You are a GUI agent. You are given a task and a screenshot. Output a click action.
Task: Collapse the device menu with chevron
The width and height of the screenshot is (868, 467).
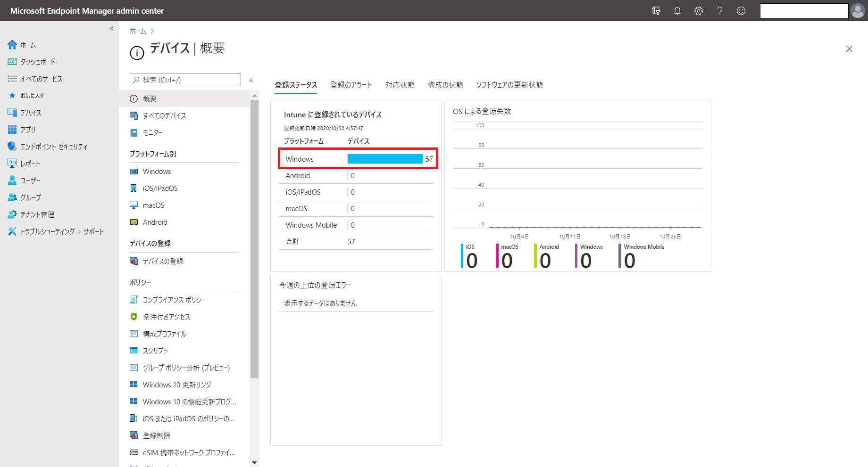(251, 80)
